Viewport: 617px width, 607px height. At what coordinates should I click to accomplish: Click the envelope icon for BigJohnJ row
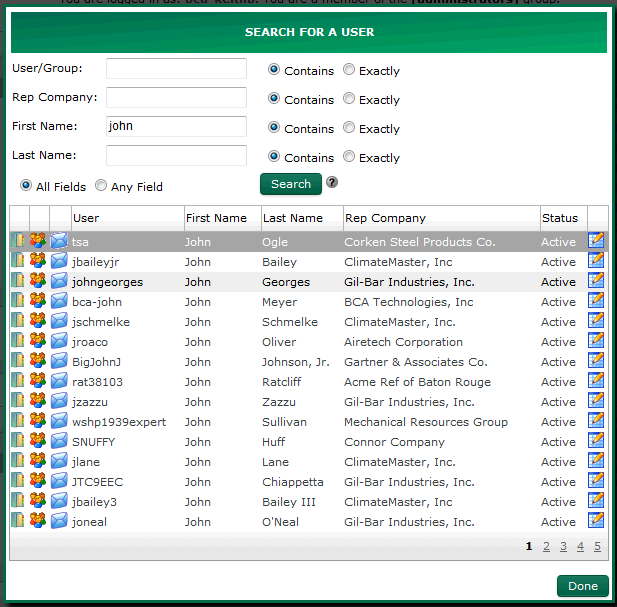coord(59,361)
